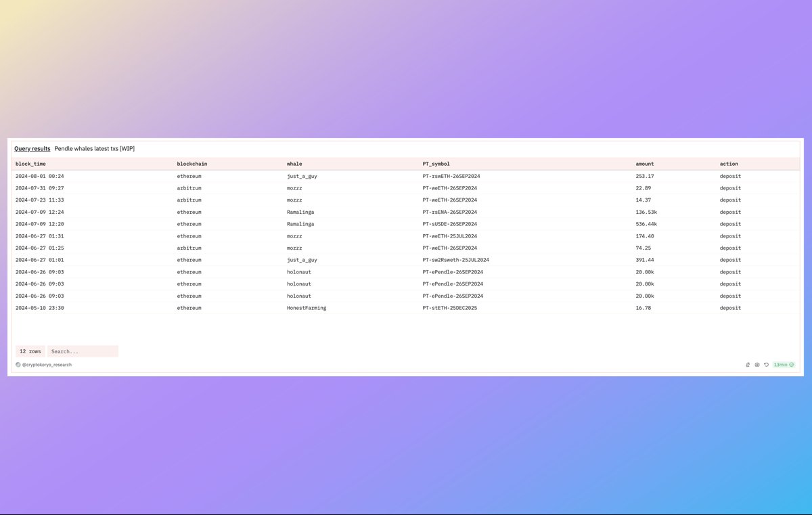Click amount value '174.40'
Image resolution: width=812 pixels, height=515 pixels.
tap(645, 236)
